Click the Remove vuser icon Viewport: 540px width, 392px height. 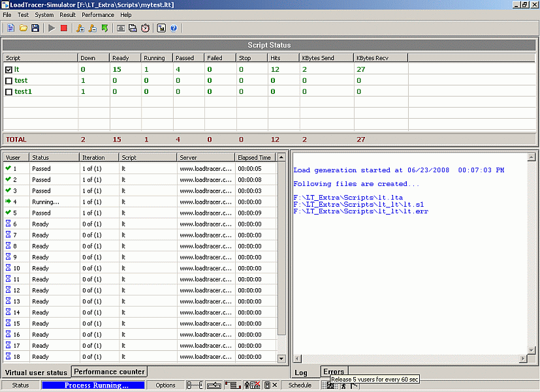92,28
